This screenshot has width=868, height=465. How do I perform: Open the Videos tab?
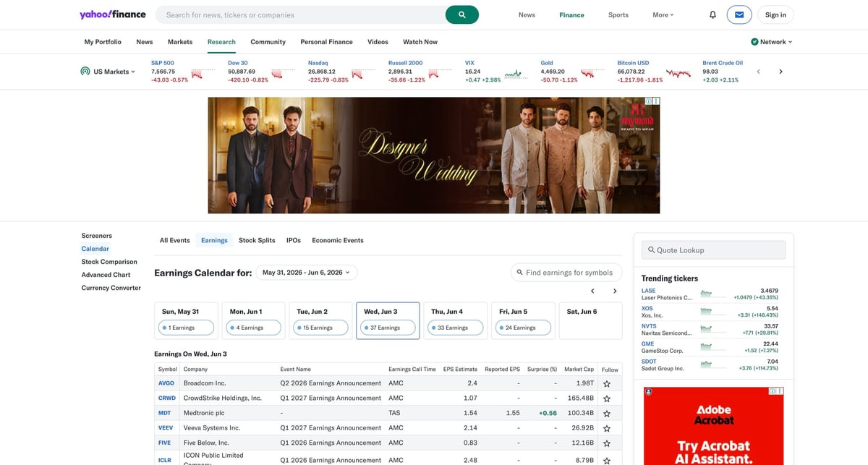click(378, 42)
